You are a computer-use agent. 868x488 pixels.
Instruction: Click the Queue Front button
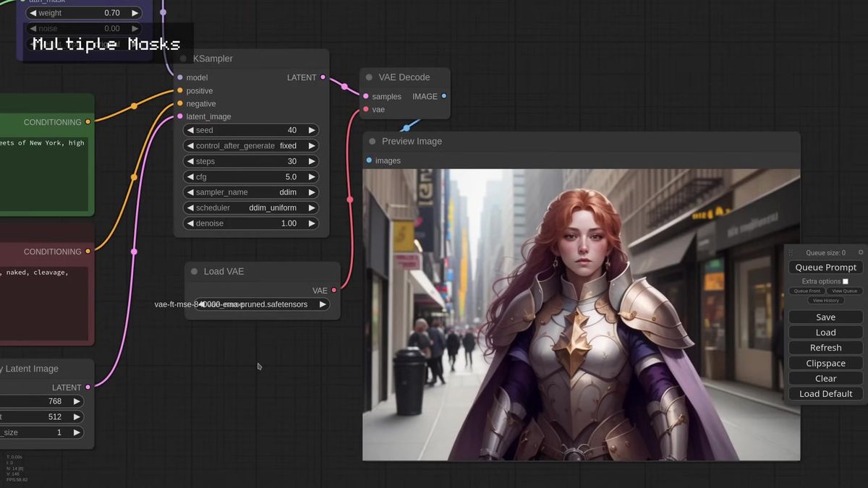pos(807,291)
